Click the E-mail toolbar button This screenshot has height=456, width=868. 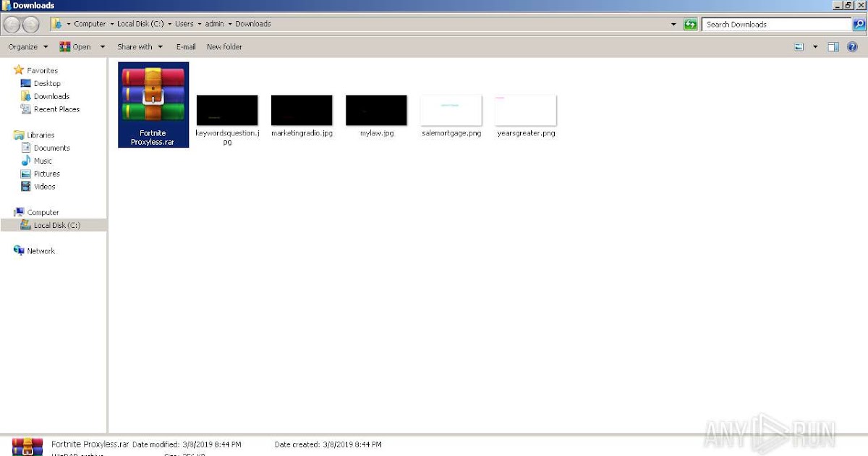point(186,47)
